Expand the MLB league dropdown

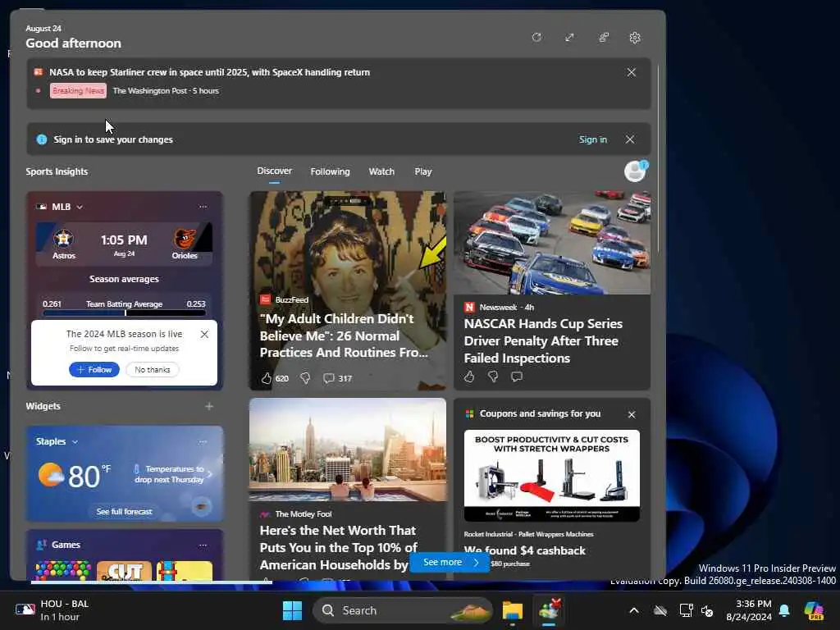point(80,208)
